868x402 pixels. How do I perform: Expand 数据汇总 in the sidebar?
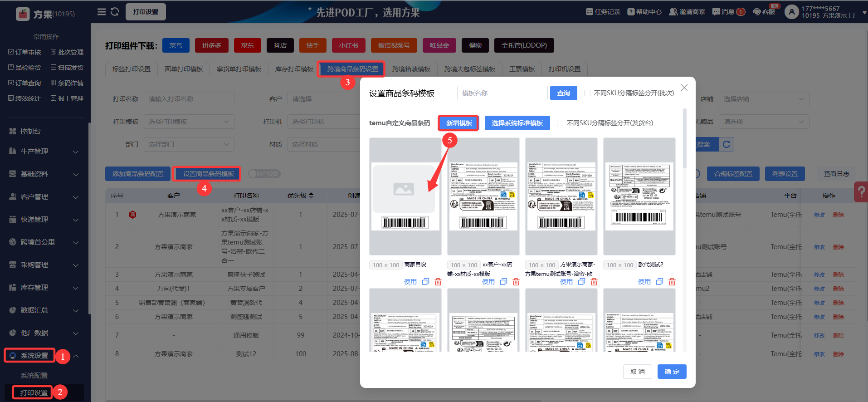click(44, 310)
